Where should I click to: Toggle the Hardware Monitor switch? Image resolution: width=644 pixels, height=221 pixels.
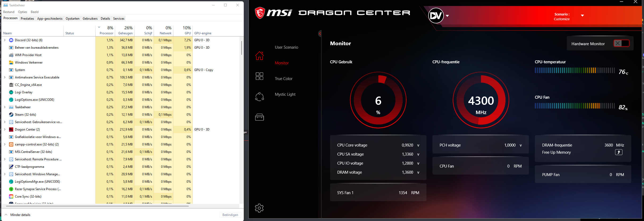click(621, 44)
